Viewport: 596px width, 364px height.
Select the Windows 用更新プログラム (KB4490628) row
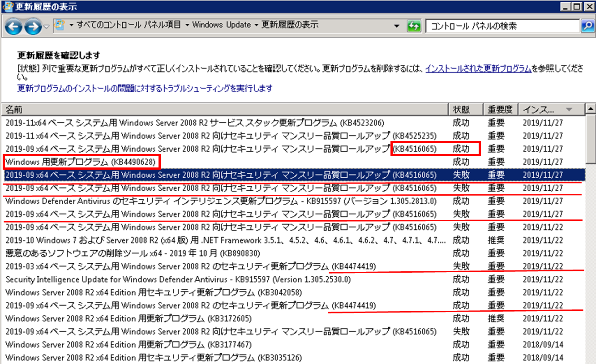pyautogui.click(x=293, y=162)
